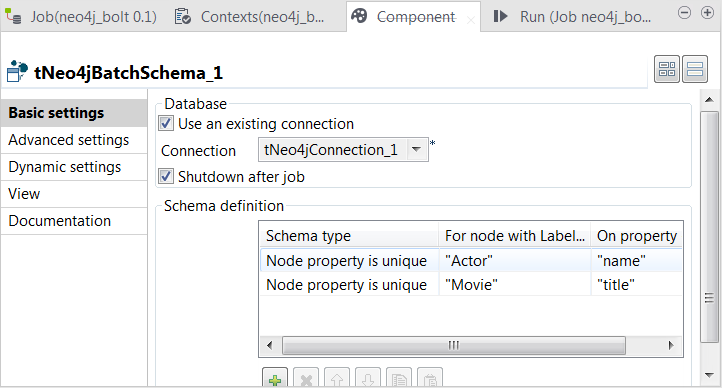Click the For node with Label column header

(515, 236)
